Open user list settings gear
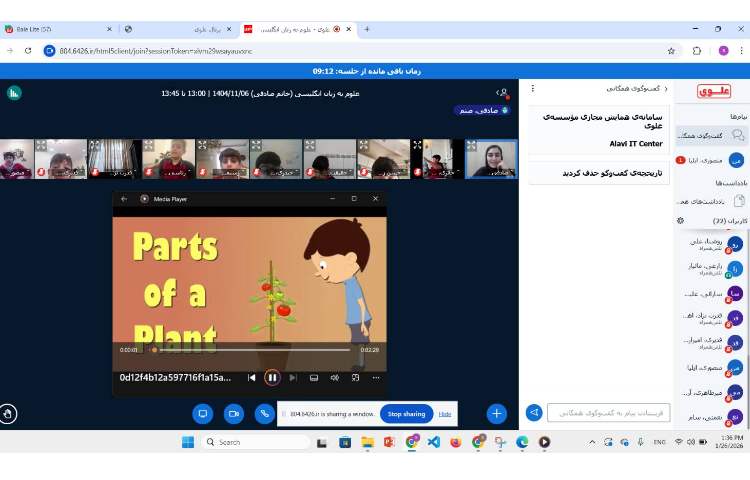The height and width of the screenshot is (480, 750). click(x=680, y=220)
